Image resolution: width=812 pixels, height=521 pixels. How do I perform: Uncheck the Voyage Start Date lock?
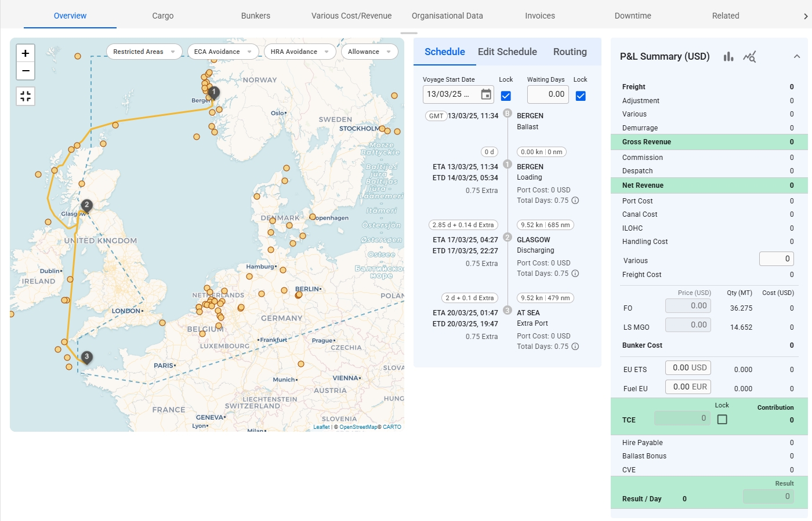[506, 96]
